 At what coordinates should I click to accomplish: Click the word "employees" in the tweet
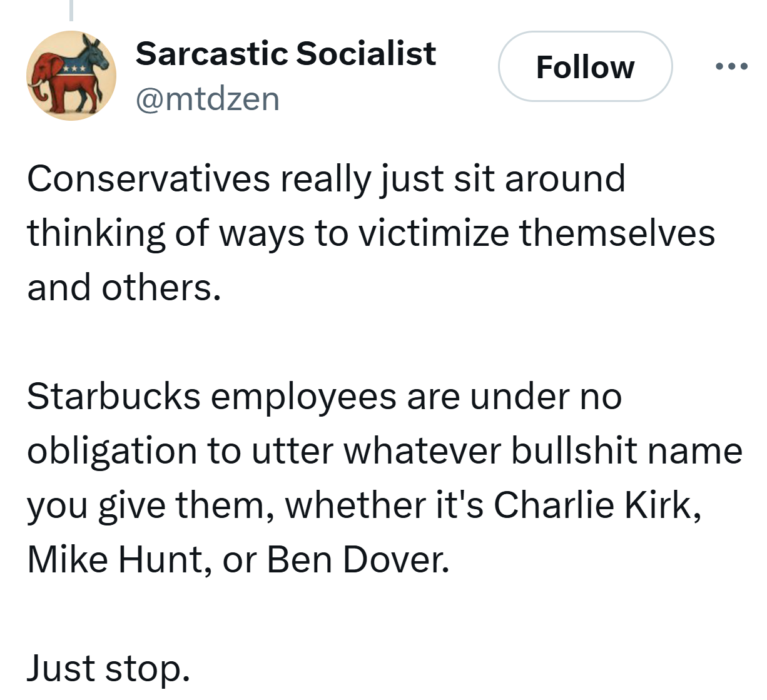303,396
